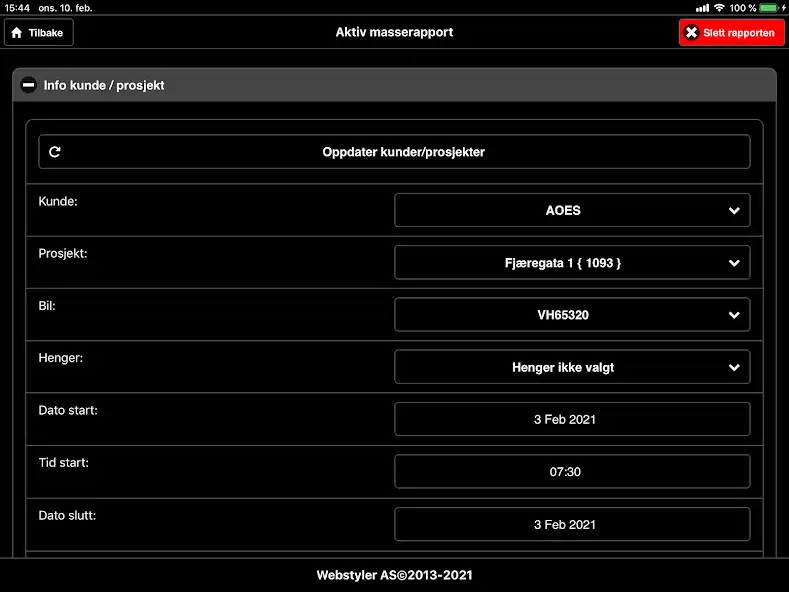This screenshot has width=789, height=592.
Task: Check the Wi-Fi icon in status bar
Action: (x=719, y=8)
